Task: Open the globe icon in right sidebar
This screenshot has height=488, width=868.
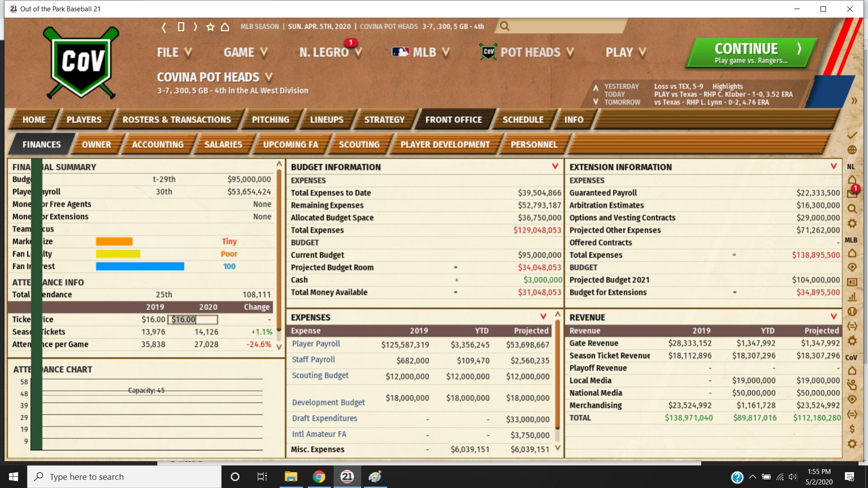Action: (852, 150)
